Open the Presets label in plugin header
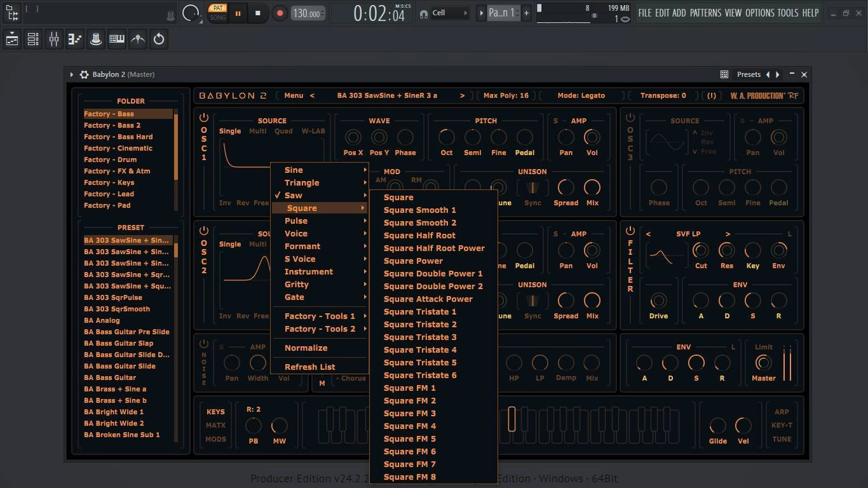The height and width of the screenshot is (488, 868). click(x=749, y=74)
